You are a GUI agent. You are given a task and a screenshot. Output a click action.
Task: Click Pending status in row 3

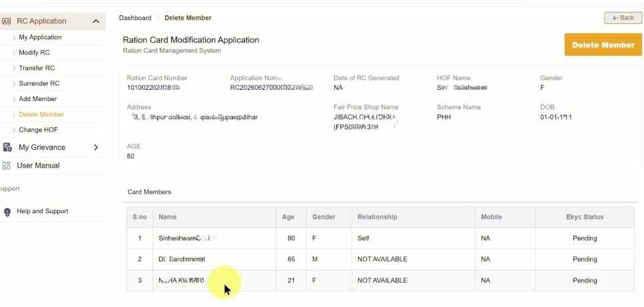585,280
